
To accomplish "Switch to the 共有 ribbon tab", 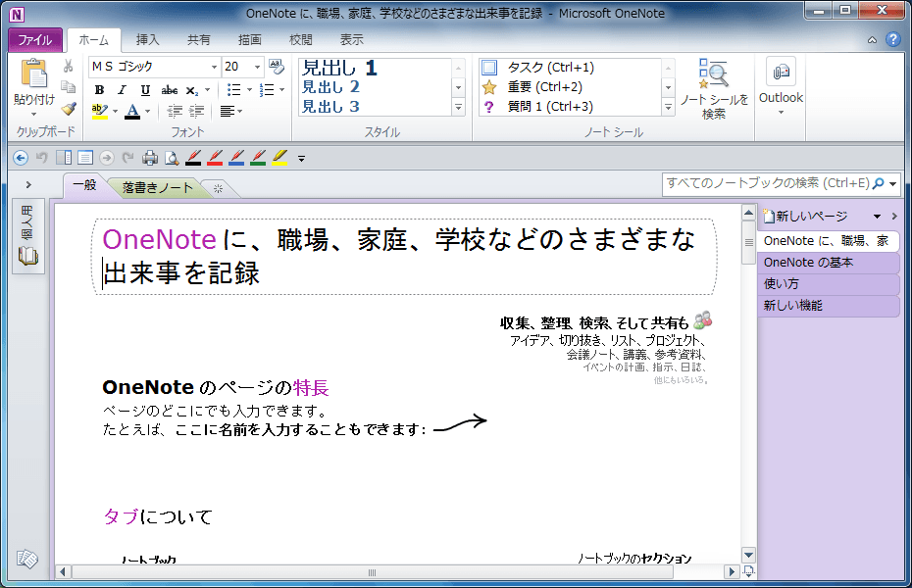I will pos(198,40).
